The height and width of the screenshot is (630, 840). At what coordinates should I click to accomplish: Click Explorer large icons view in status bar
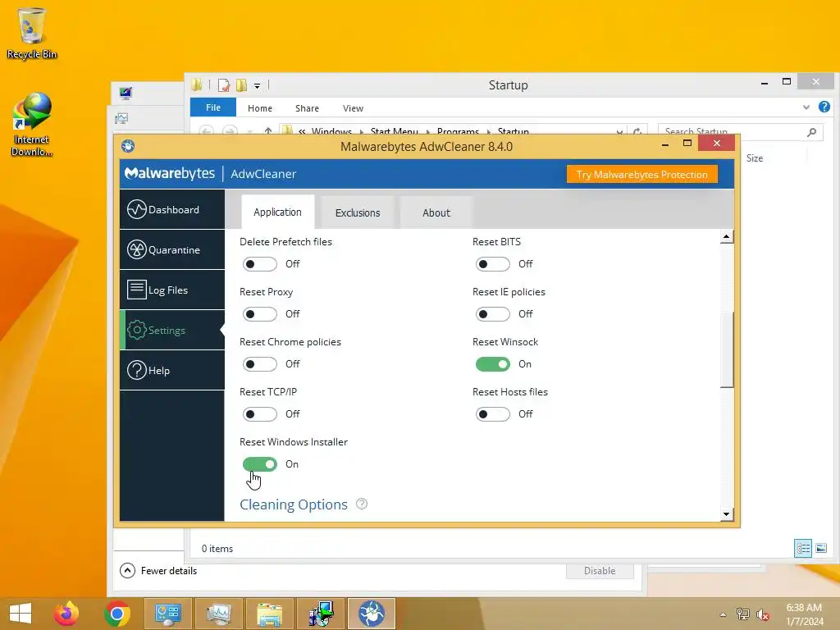pos(821,548)
